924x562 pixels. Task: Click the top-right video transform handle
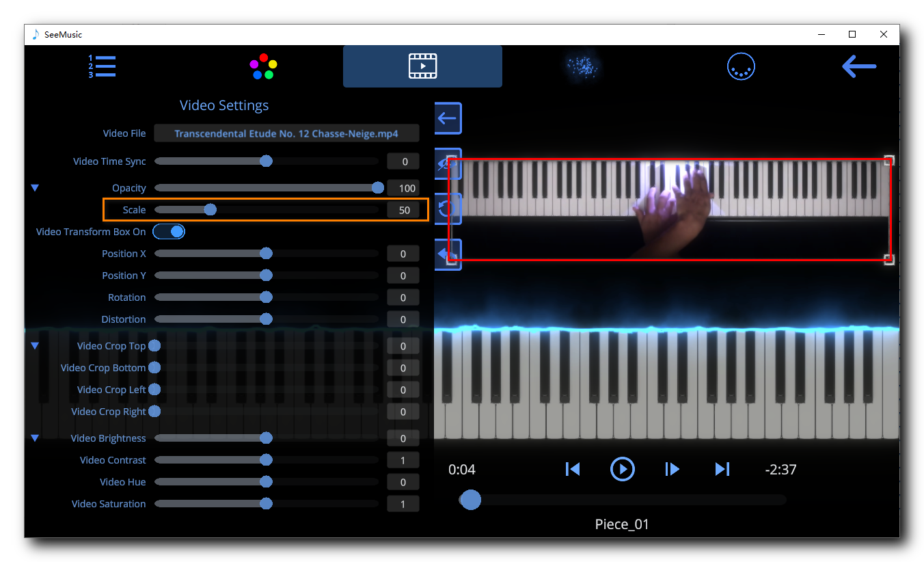pyautogui.click(x=888, y=160)
